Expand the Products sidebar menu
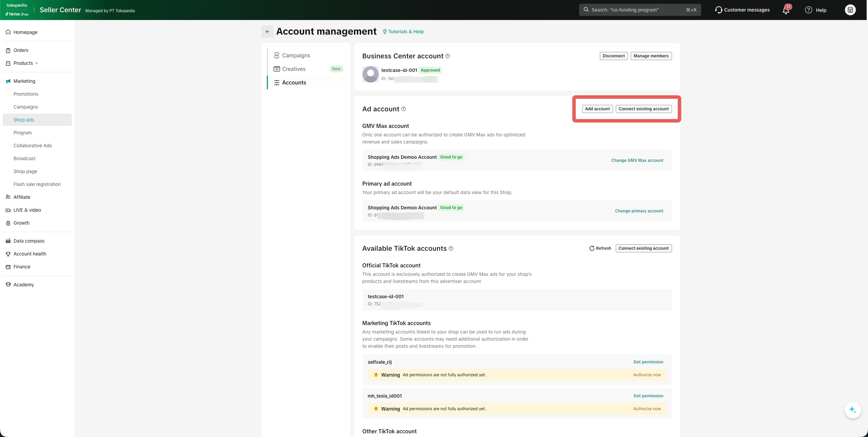 click(x=23, y=63)
